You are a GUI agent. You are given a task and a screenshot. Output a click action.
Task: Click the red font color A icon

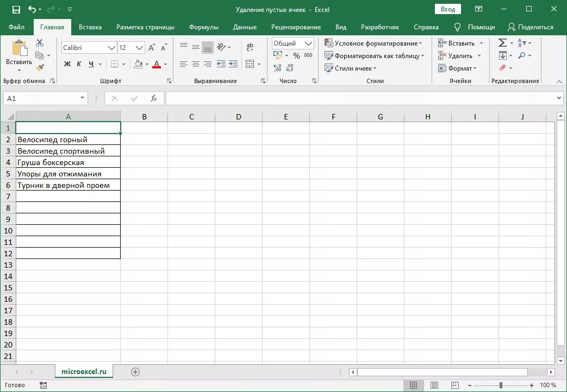157,64
